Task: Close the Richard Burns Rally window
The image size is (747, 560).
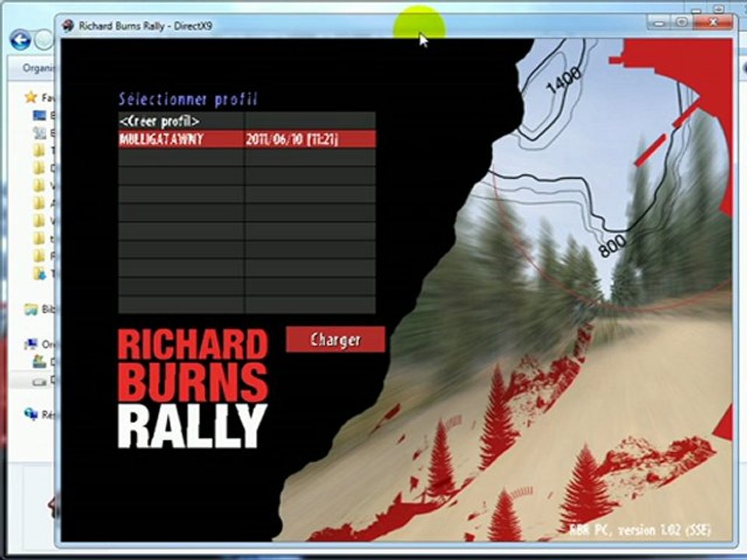Action: click(x=712, y=23)
